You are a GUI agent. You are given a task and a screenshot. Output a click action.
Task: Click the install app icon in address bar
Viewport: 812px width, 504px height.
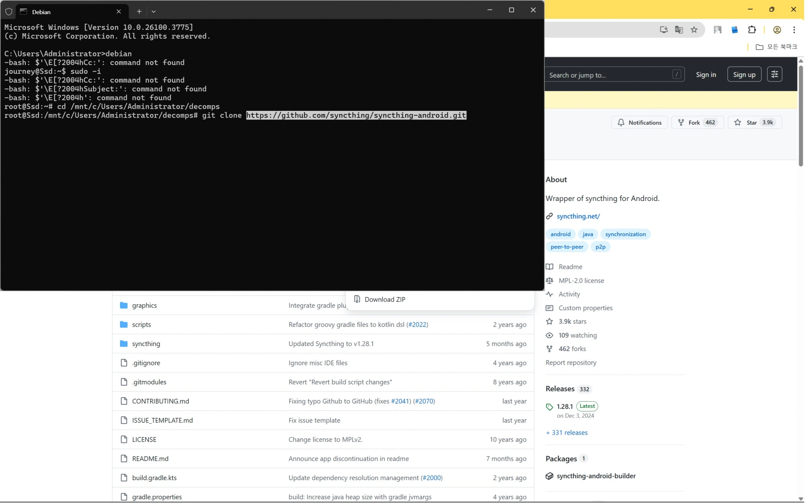click(x=664, y=30)
